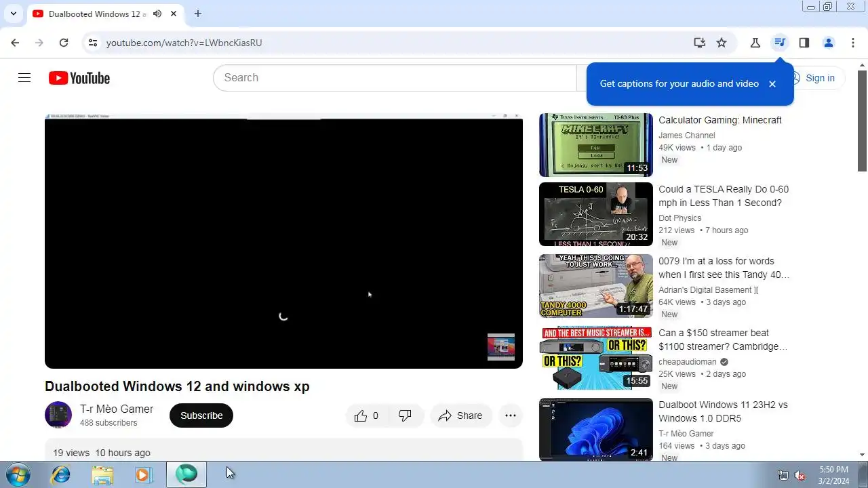Open Chrome three-dot menu
Screen dimensions: 868x488
point(853,43)
